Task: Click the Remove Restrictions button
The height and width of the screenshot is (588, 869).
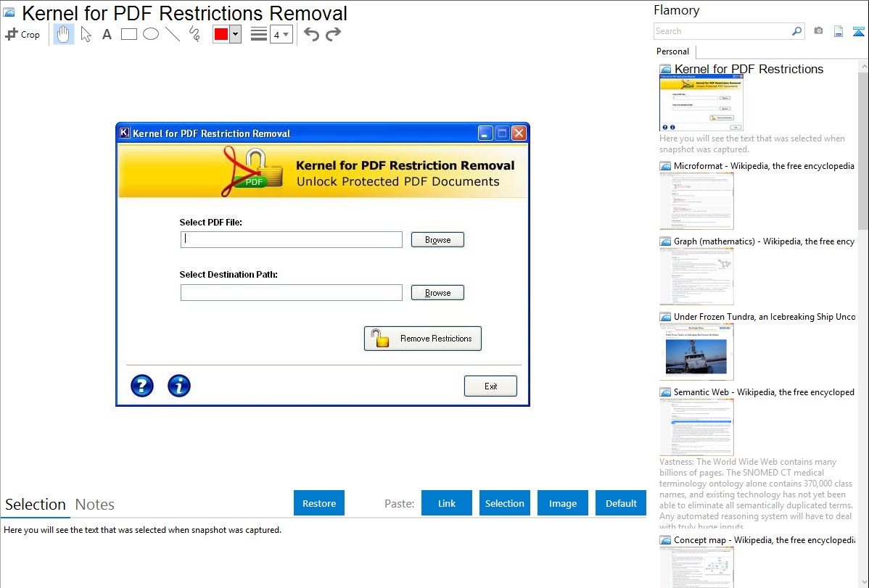Action: point(422,339)
